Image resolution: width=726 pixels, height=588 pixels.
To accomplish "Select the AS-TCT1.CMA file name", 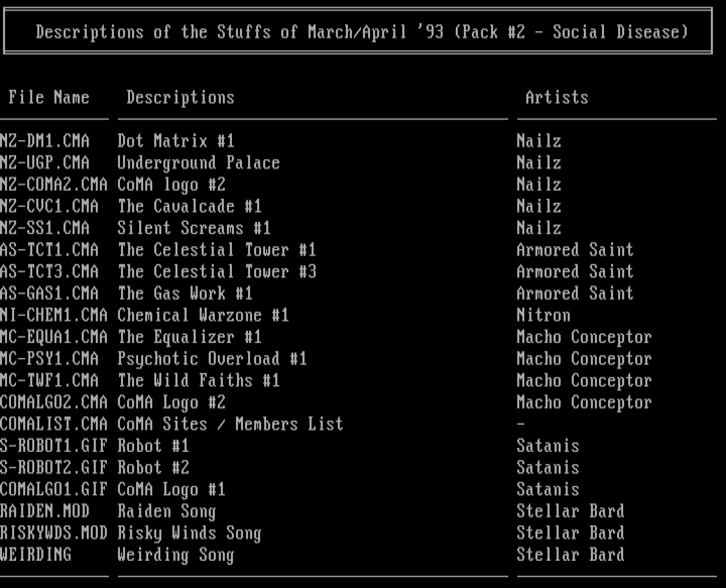I will (x=49, y=250).
